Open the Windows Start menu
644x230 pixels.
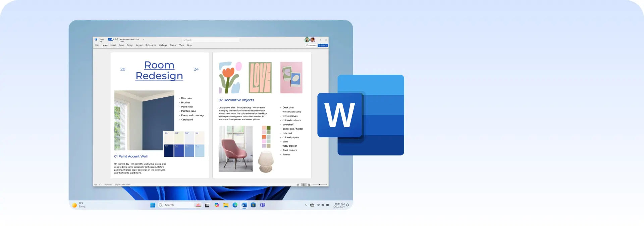coord(153,205)
